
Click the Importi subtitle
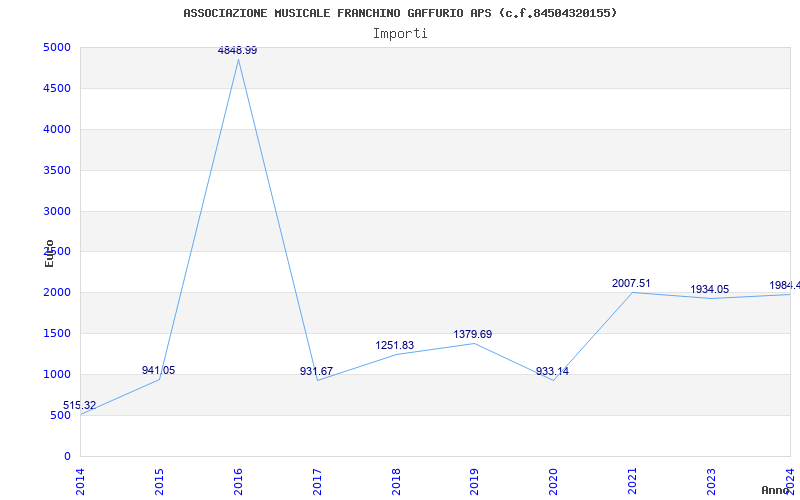[x=400, y=34]
